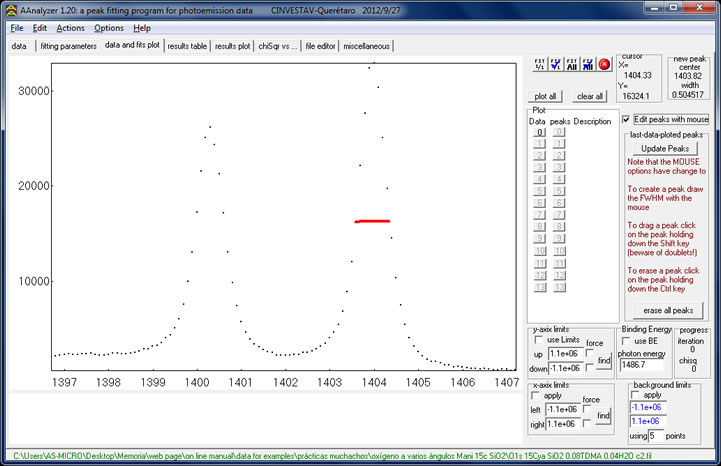Click the FIT 1/1 toolbar icon
Screen dimensions: 721x466
[540, 65]
